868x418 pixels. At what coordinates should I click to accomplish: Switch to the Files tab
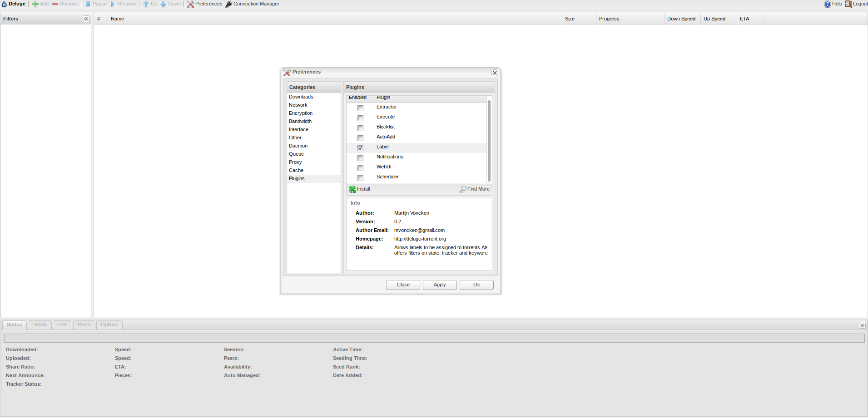[62, 325]
